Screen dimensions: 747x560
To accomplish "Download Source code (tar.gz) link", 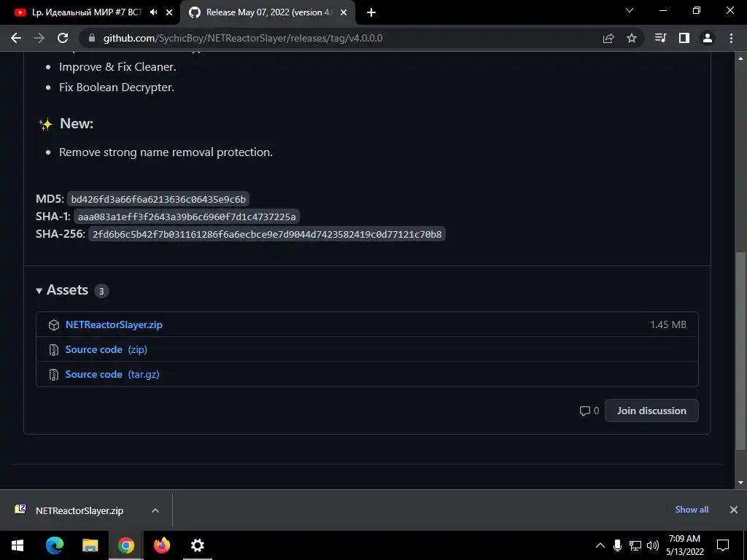I will tap(112, 374).
